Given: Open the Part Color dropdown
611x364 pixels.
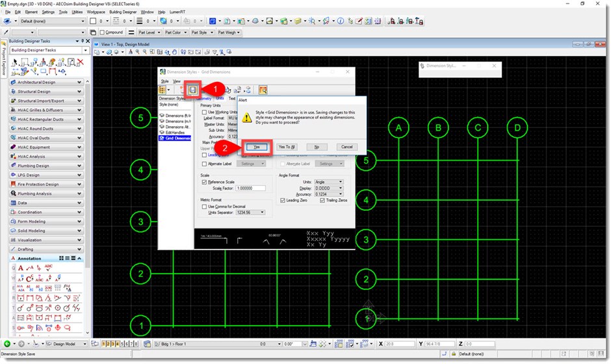Looking at the screenshot, I should coord(175,32).
